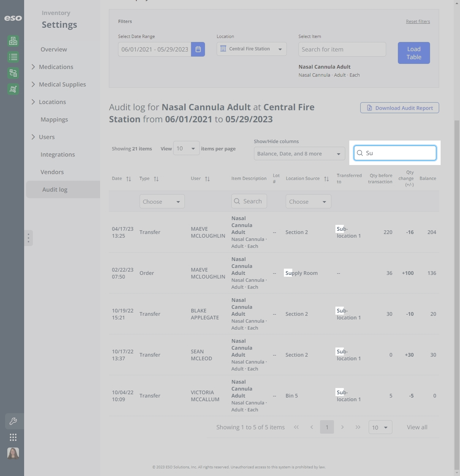Go to first page of results
This screenshot has width=460, height=476.
[296, 427]
